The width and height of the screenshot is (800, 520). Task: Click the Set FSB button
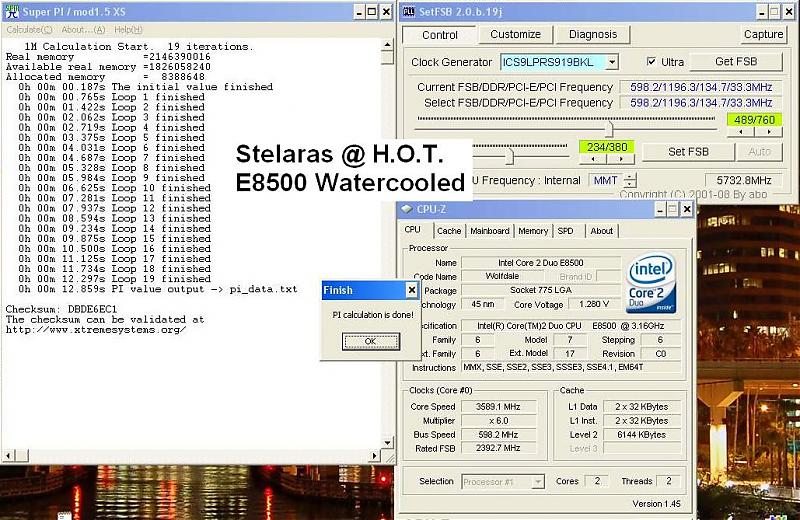coord(688,152)
